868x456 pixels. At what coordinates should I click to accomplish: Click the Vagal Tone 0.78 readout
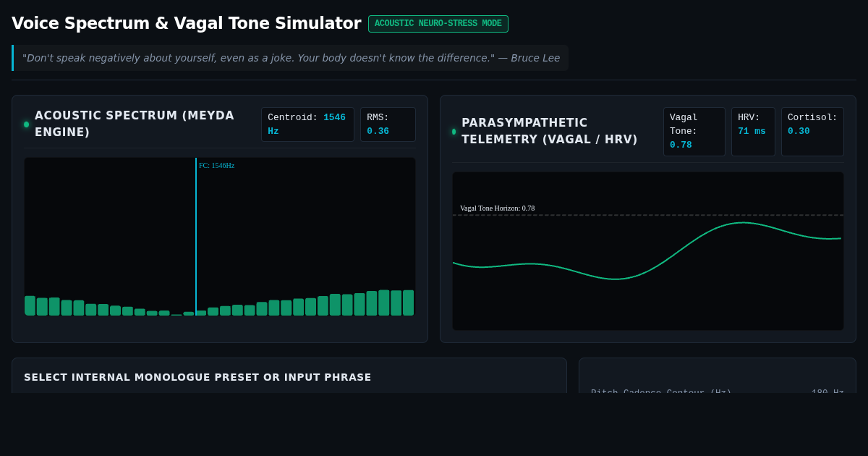[694, 132]
